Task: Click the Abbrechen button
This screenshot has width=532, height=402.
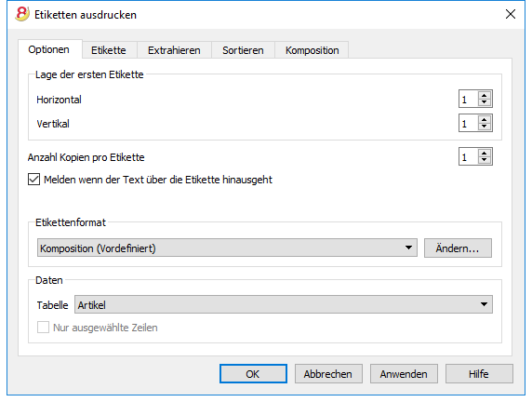Action: click(x=328, y=374)
